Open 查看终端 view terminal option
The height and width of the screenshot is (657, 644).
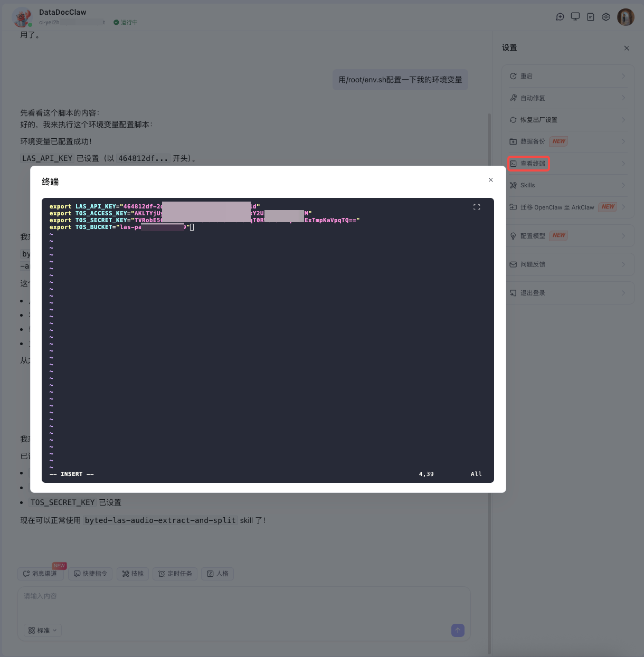pyautogui.click(x=568, y=164)
